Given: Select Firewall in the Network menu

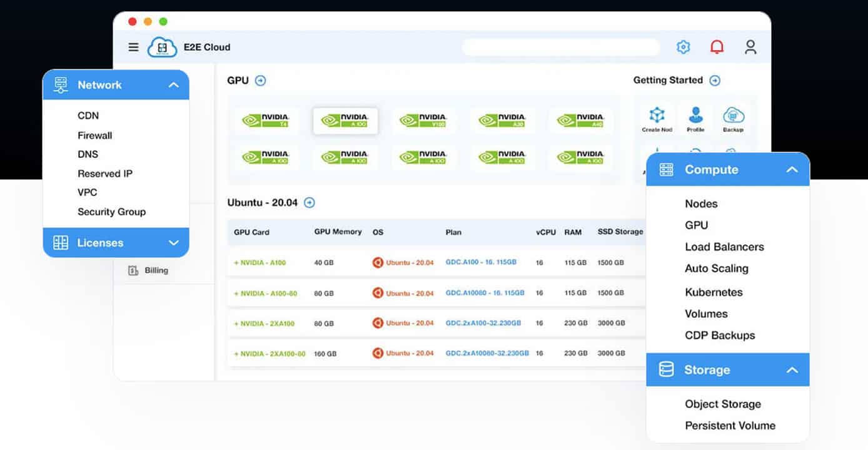Looking at the screenshot, I should [x=95, y=135].
